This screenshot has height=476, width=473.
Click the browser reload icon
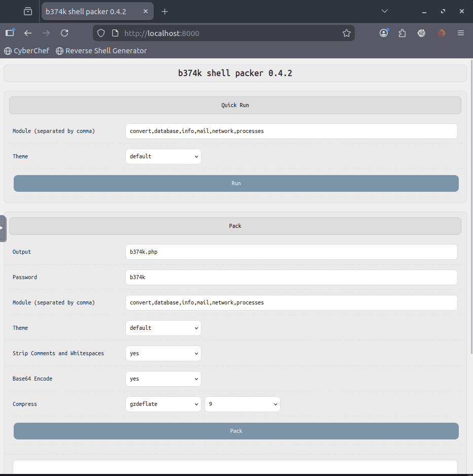click(x=64, y=33)
